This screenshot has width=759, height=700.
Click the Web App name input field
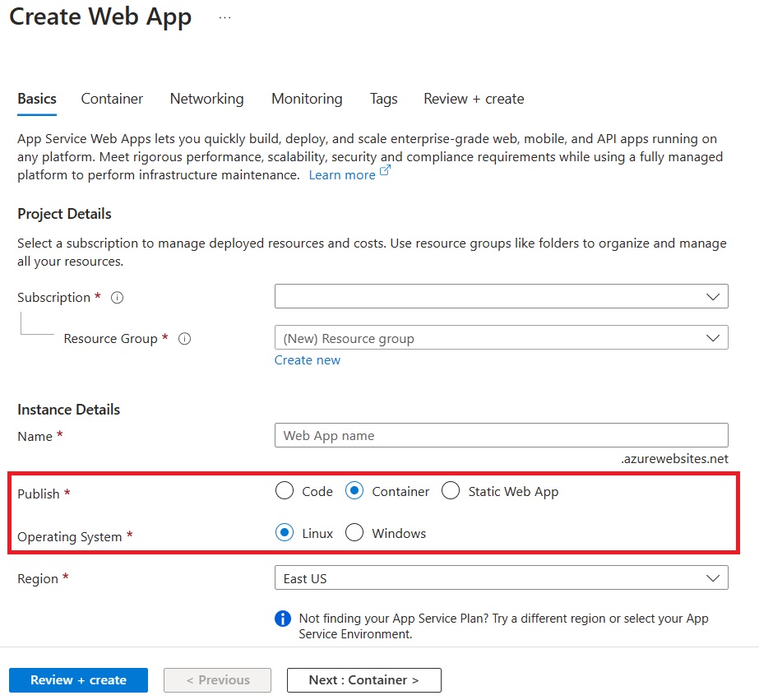[502, 435]
